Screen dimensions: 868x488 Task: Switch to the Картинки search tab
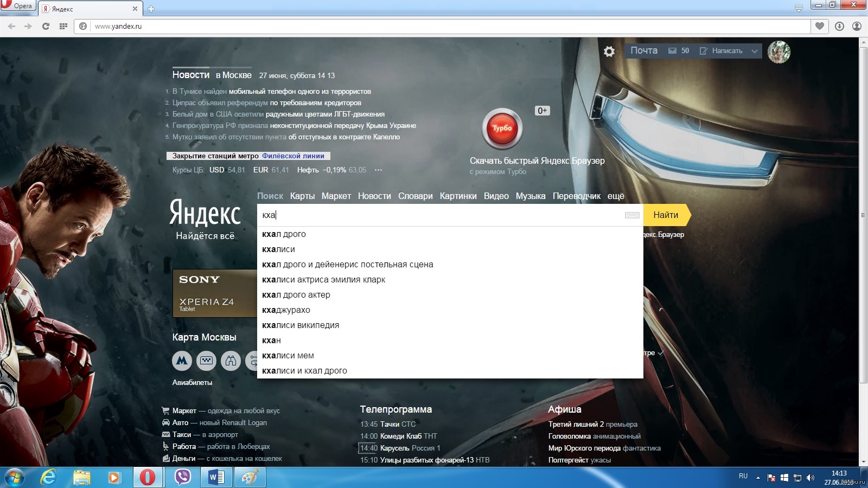[x=458, y=196]
